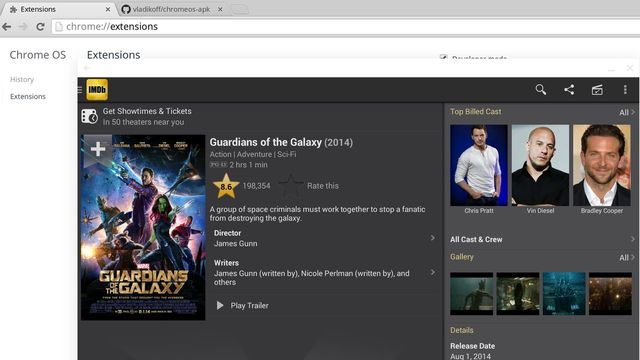Click the IMDb logo icon
Image resolution: width=640 pixels, height=360 pixels.
click(97, 89)
